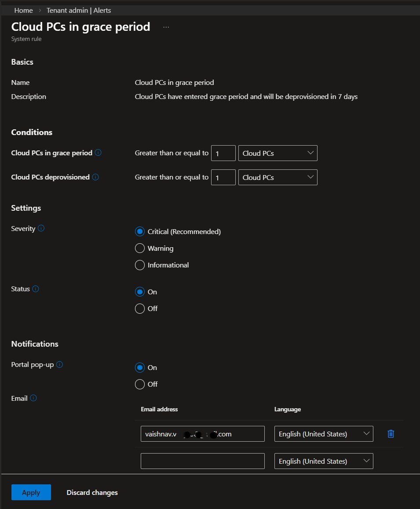
Task: Click the grace period threshold value field
Action: (x=223, y=153)
